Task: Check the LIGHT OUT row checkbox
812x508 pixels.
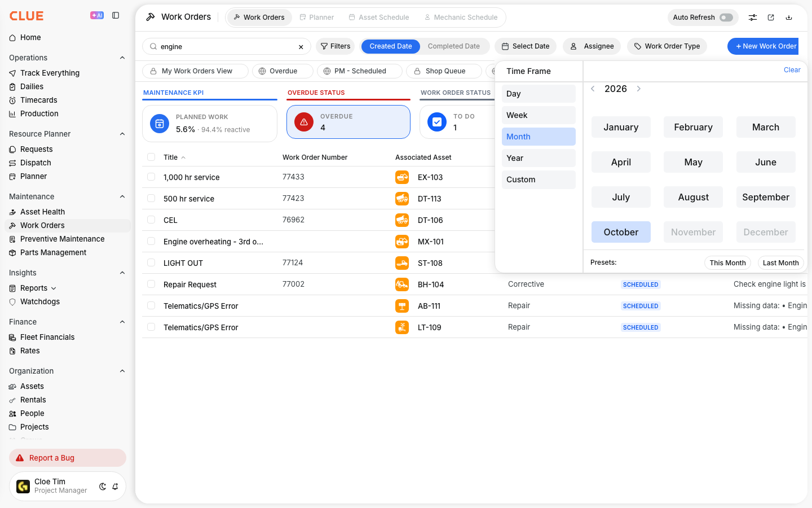Action: [x=151, y=263]
